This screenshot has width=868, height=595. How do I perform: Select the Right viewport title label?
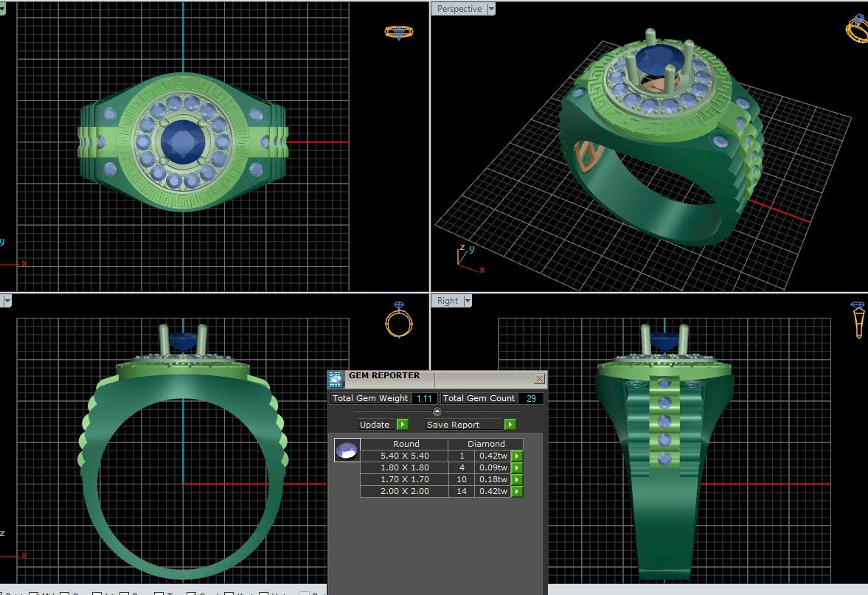pos(447,301)
